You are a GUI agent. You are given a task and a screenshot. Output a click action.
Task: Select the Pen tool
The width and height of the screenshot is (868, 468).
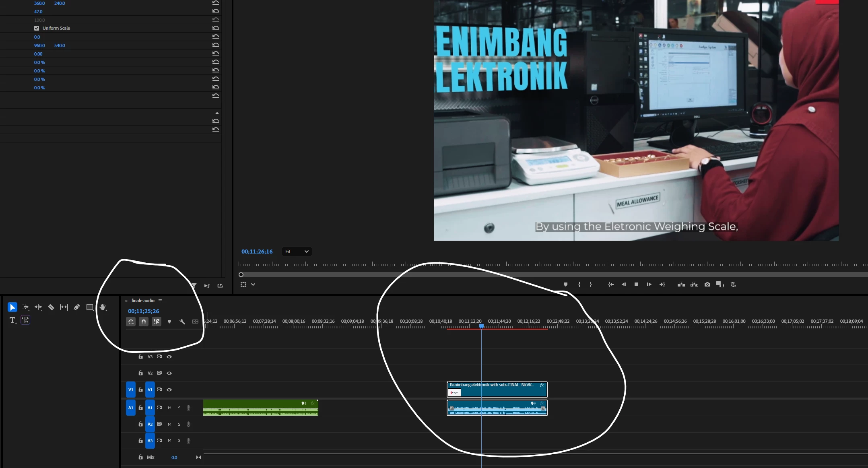(77, 307)
